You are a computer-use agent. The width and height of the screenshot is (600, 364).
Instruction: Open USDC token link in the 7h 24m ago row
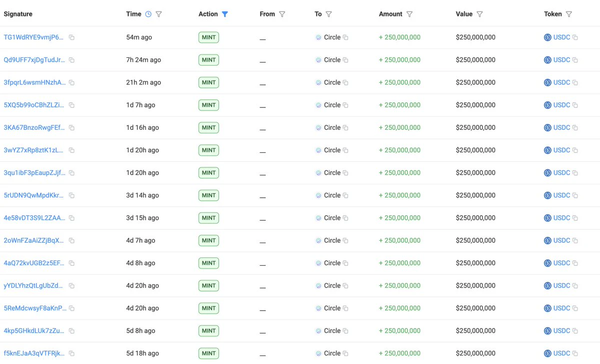click(561, 60)
